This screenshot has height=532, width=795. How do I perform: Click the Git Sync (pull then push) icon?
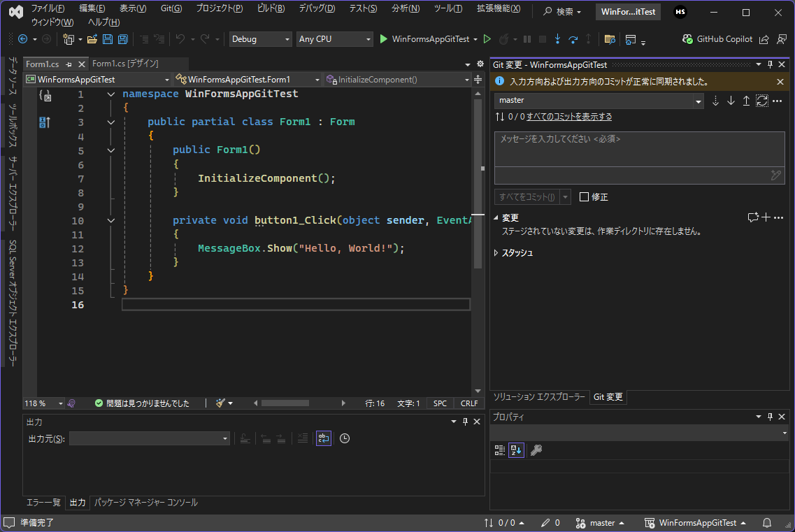[761, 101]
